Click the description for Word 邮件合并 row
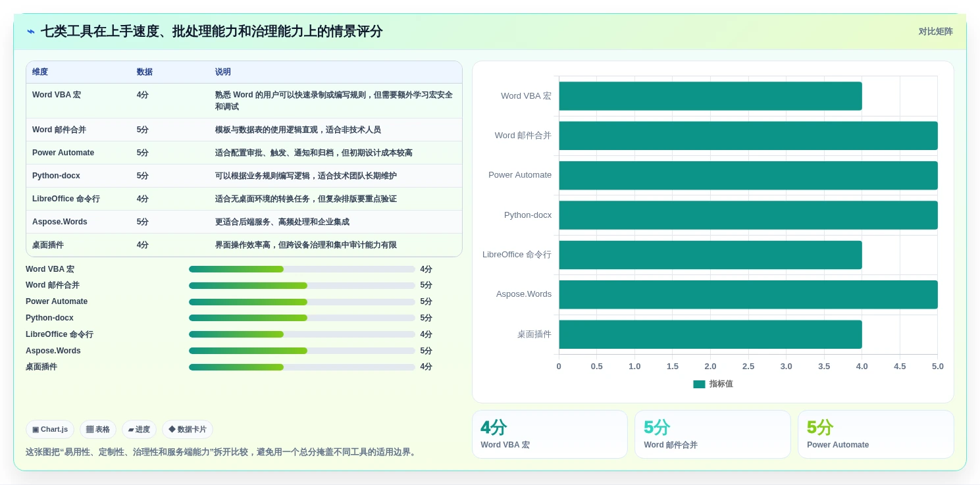The image size is (980, 485). pos(298,130)
